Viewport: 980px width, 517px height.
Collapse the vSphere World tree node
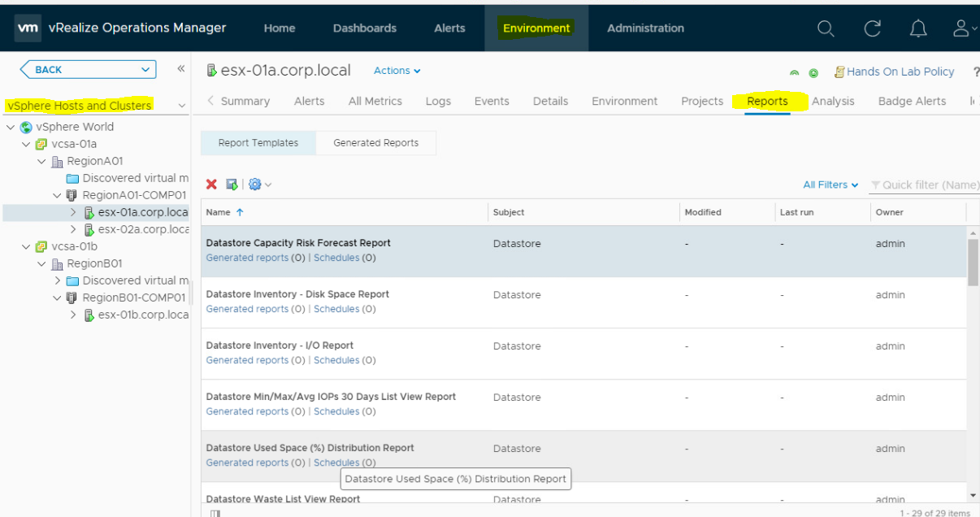click(11, 127)
